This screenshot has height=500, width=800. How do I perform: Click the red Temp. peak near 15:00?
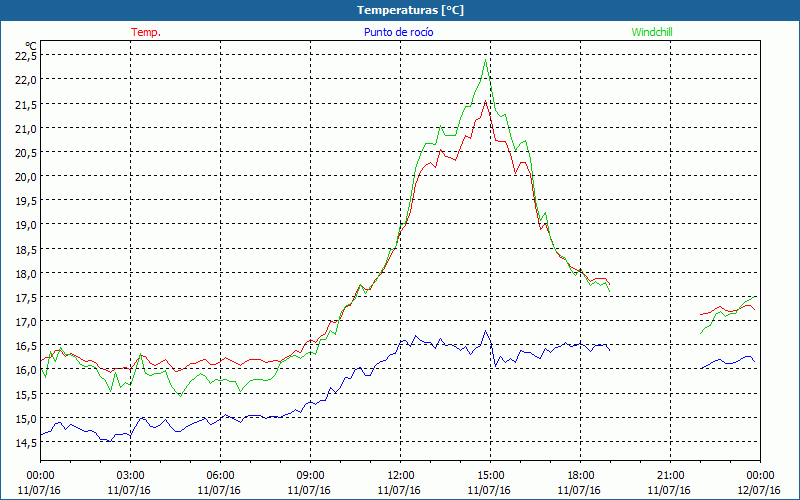pyautogui.click(x=485, y=101)
